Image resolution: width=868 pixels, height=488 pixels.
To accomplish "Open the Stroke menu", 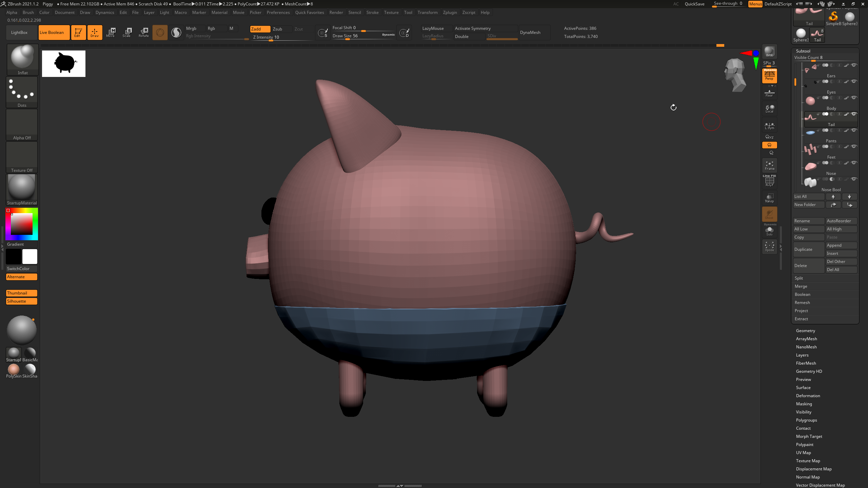I will 372,13.
